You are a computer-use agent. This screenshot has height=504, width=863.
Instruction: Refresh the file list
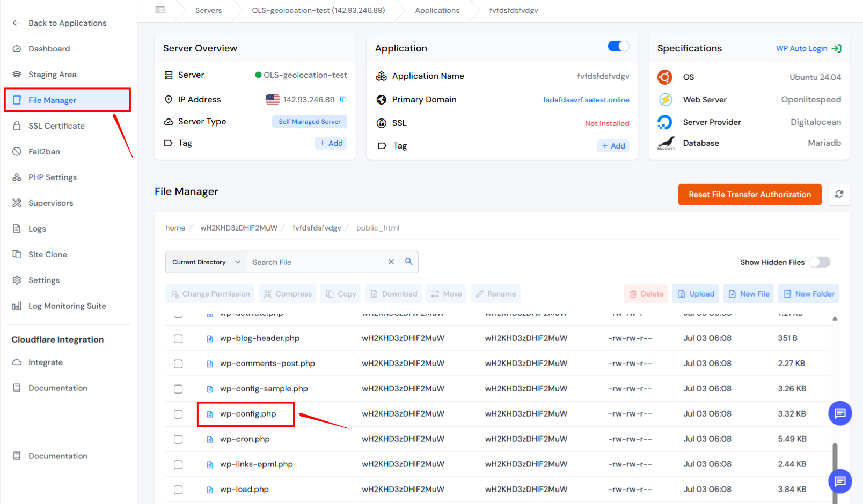839,194
